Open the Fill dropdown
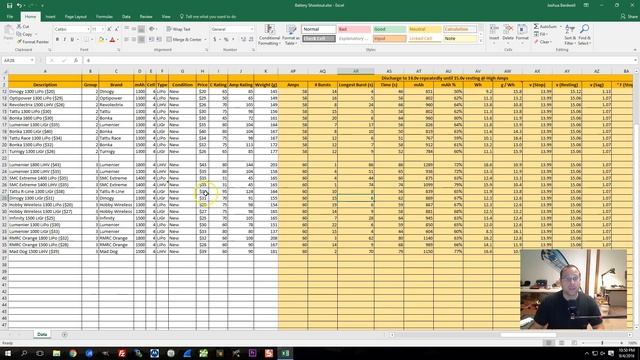This screenshot has width=640, height=360. pyautogui.click(x=542, y=34)
